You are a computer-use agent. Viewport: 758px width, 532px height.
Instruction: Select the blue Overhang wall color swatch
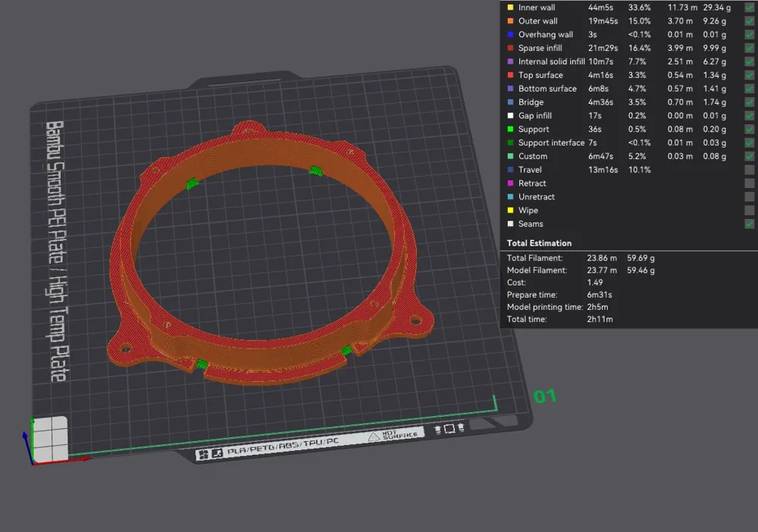point(510,35)
